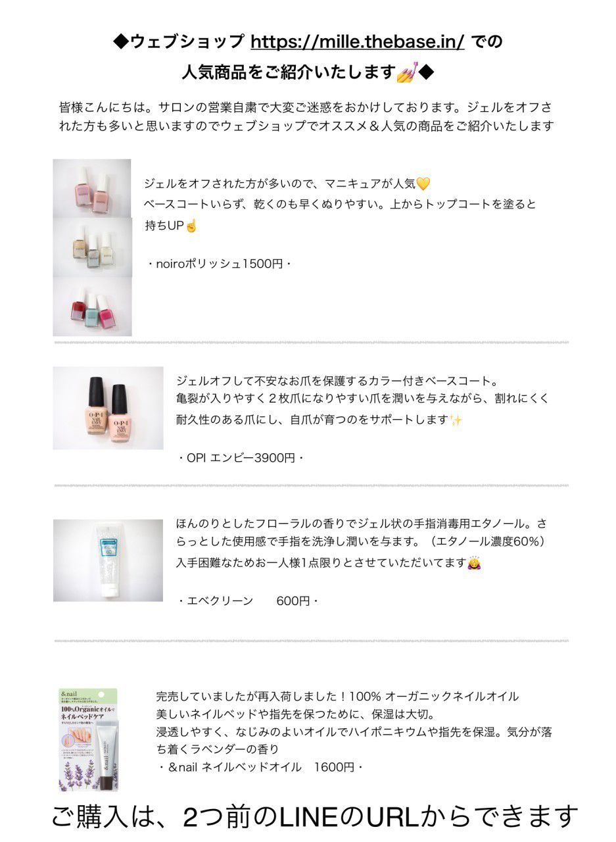Select the noiroポリッシュ1500円 price text
This screenshot has width=616, height=842.
point(219,264)
